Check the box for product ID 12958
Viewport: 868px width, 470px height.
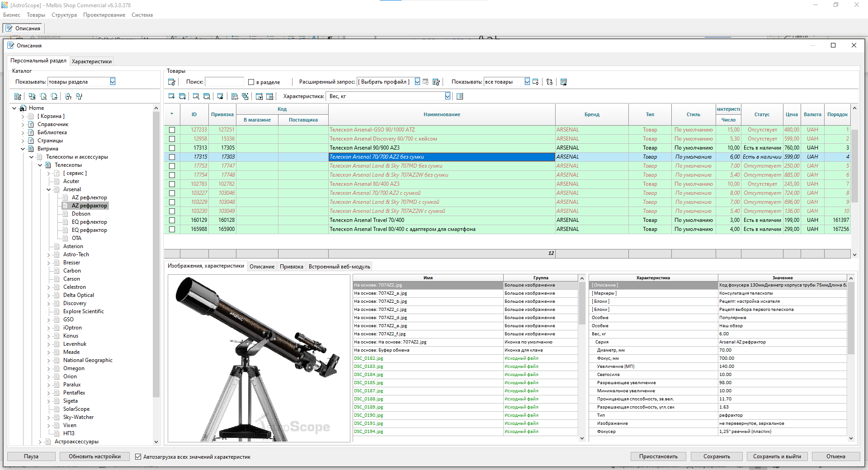pyautogui.click(x=172, y=139)
